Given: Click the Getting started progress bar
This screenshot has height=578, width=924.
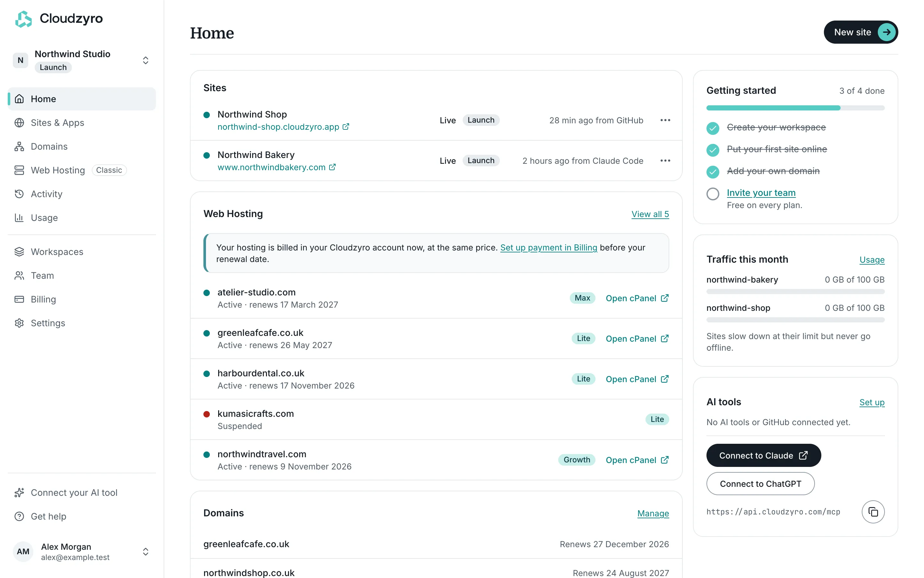Looking at the screenshot, I should pyautogui.click(x=795, y=108).
